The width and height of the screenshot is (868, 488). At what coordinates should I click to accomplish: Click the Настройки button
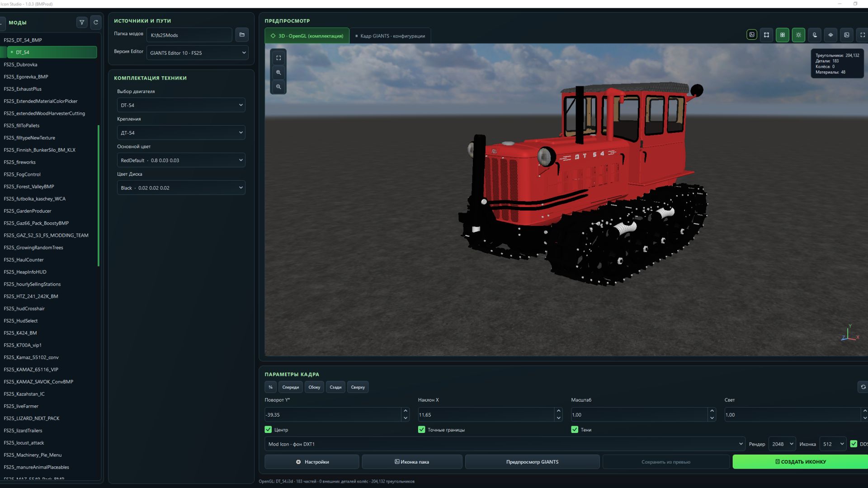point(312,462)
